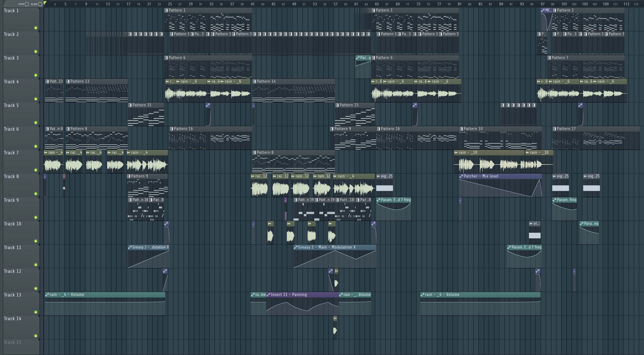
Task: Click the automation icon of the Para..eq clip
Action: (x=582, y=224)
